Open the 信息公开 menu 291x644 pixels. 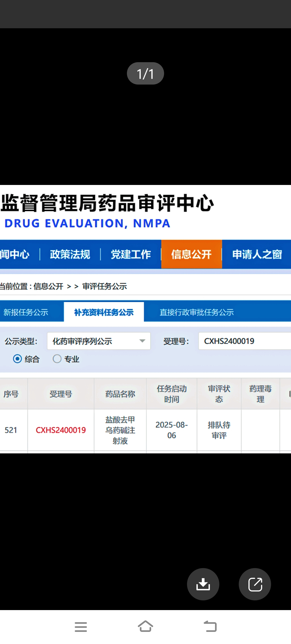(x=192, y=254)
